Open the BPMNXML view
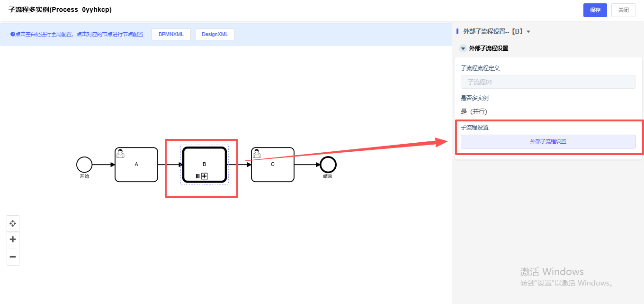 tap(171, 34)
